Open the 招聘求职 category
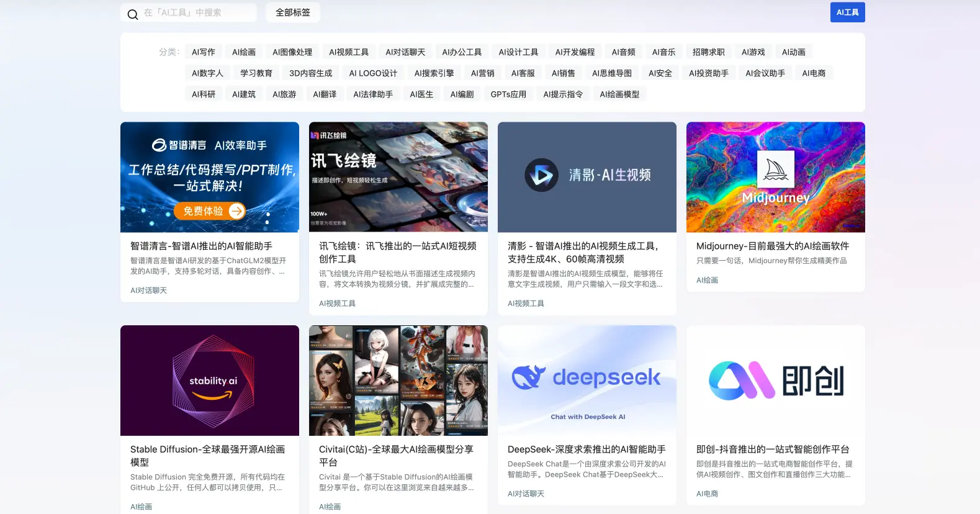The height and width of the screenshot is (514, 980). coord(709,52)
